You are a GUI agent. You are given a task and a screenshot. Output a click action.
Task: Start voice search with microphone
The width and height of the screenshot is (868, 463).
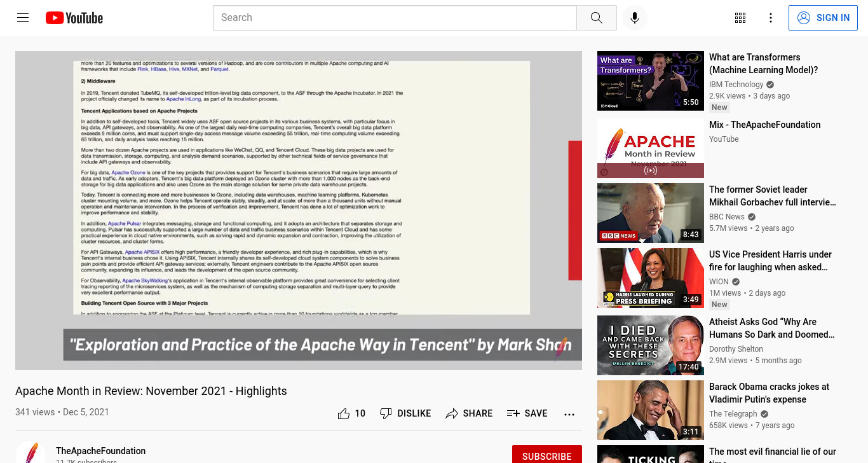pos(635,18)
